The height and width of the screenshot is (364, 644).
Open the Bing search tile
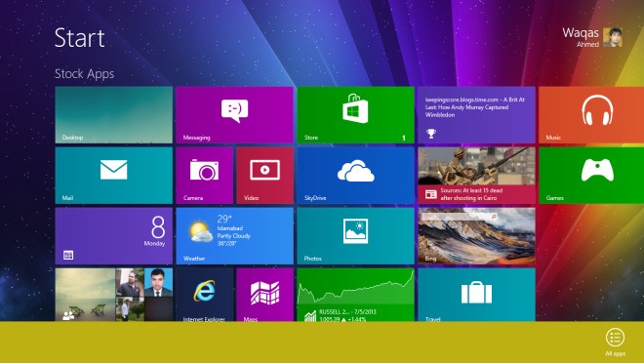476,236
